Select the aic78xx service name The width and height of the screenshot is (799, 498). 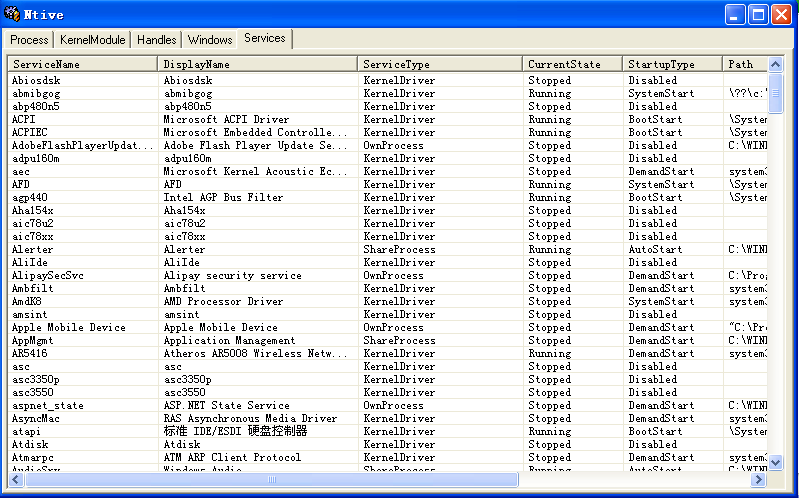33,236
